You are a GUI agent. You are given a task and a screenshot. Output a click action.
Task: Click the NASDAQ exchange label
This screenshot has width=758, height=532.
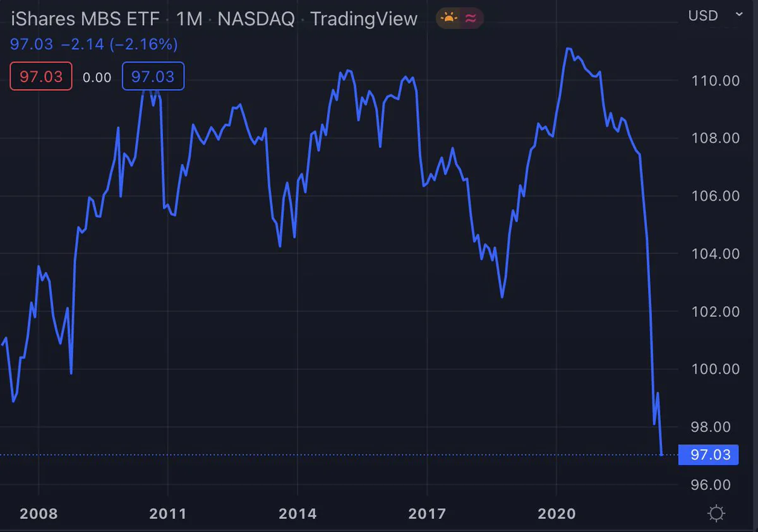coord(256,19)
